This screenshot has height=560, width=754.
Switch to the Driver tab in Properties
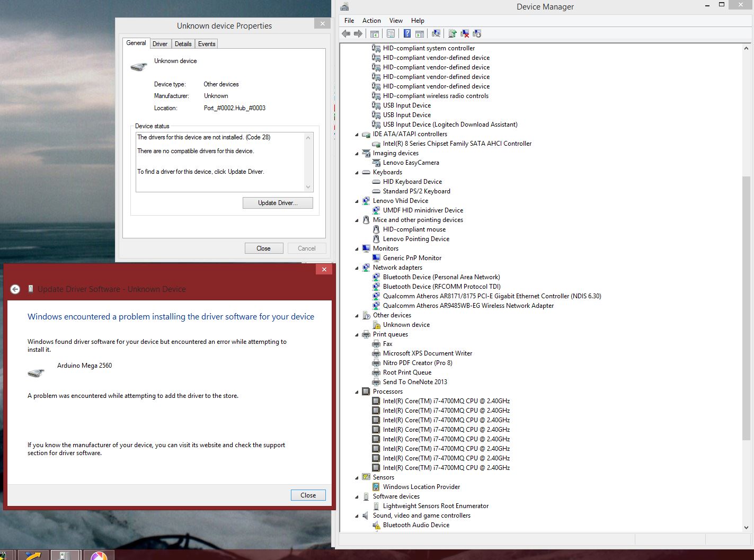coord(160,44)
